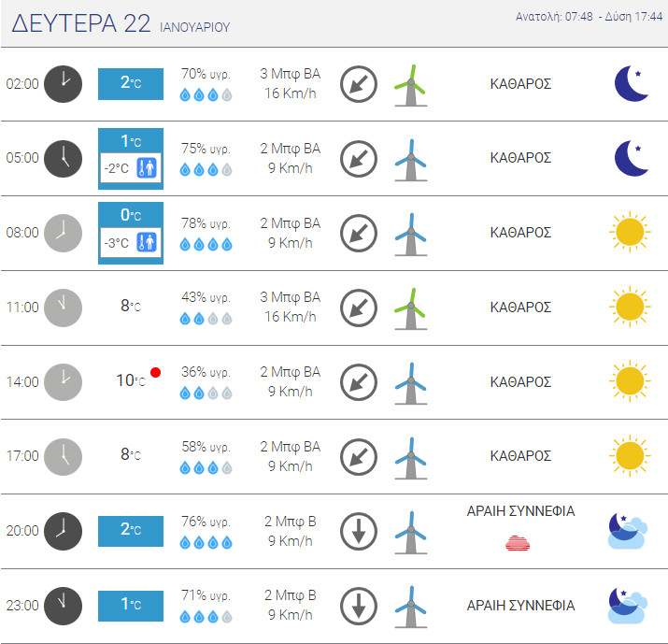The height and width of the screenshot is (644, 668).
Task: Click the sun icon in 08:00 row
Action: (628, 233)
